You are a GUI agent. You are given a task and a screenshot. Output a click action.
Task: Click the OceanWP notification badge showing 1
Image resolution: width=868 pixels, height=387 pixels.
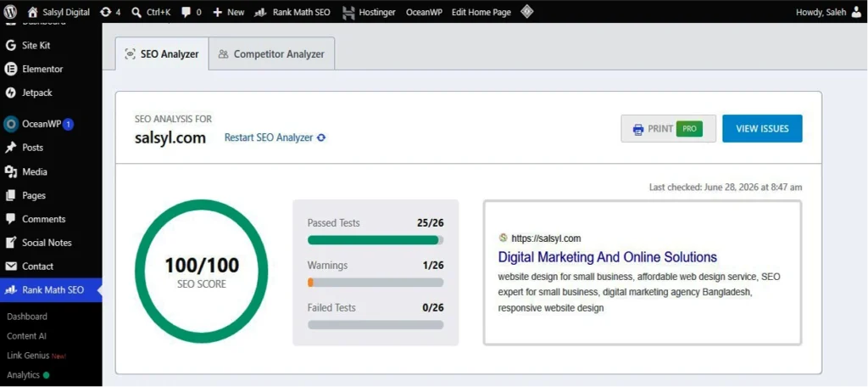click(x=68, y=124)
